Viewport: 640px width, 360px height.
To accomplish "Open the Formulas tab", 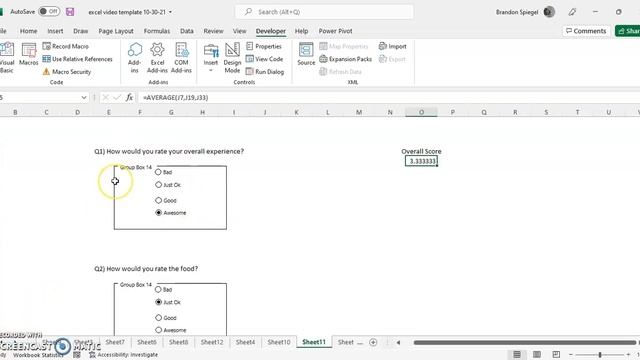I will click(157, 31).
